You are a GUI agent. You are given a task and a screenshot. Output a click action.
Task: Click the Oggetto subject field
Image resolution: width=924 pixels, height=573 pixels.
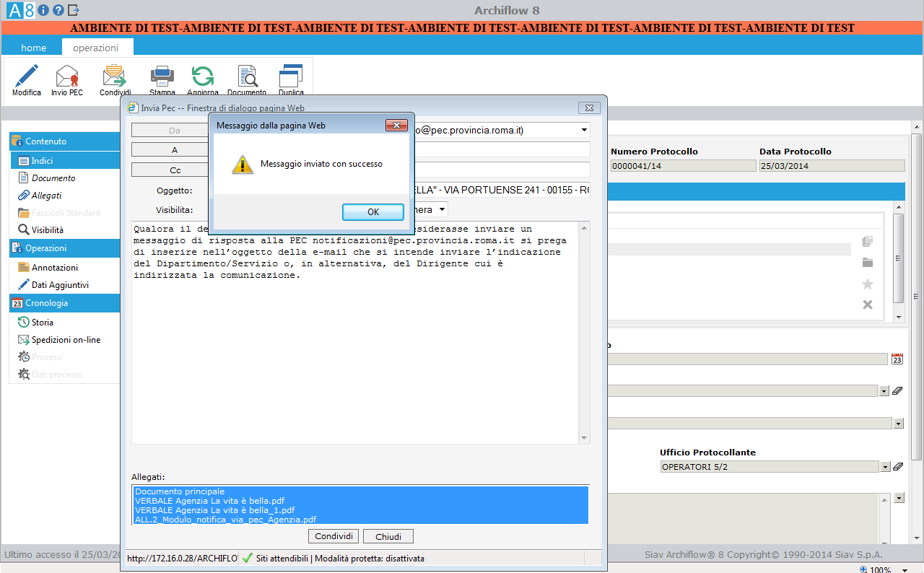coord(501,190)
